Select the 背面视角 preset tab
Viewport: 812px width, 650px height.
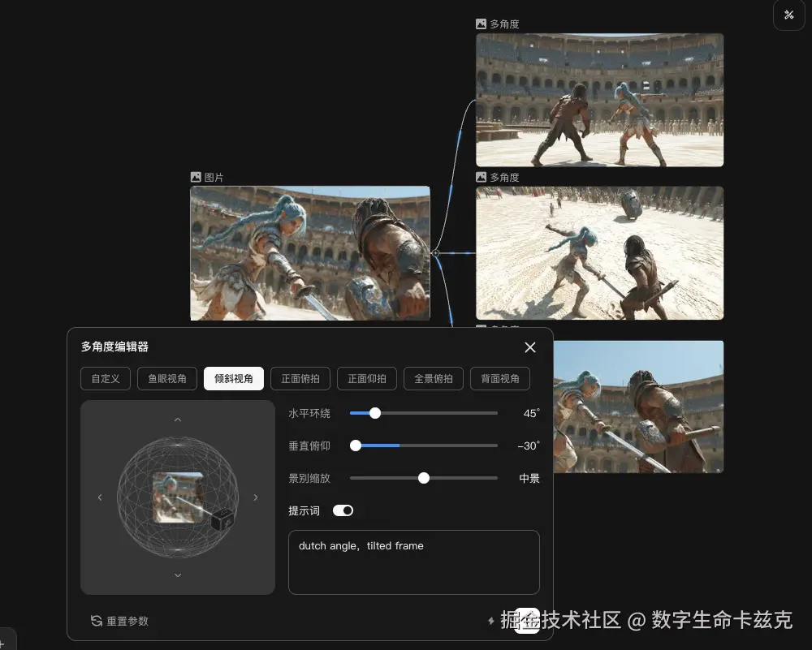pos(500,379)
